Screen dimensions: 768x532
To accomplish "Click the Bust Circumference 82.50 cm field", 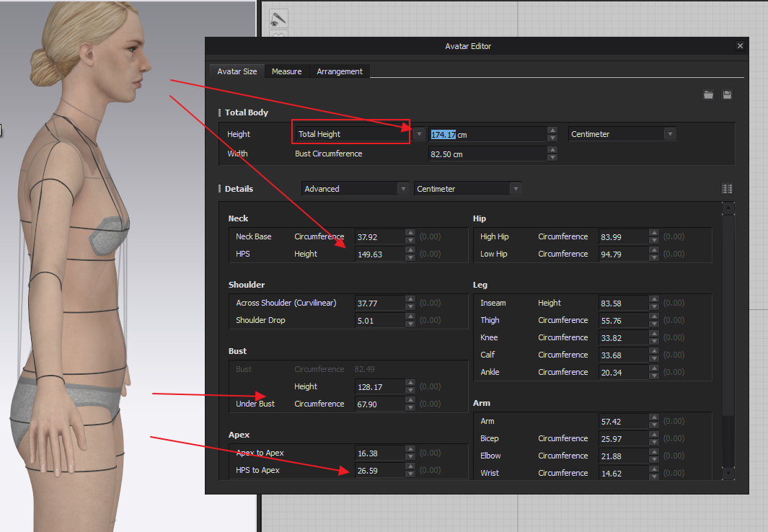I will (x=487, y=154).
